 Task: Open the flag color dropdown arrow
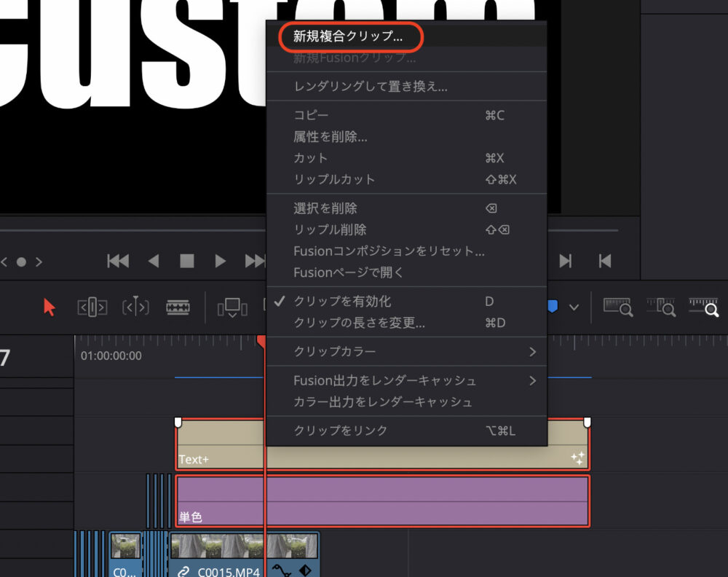574,307
